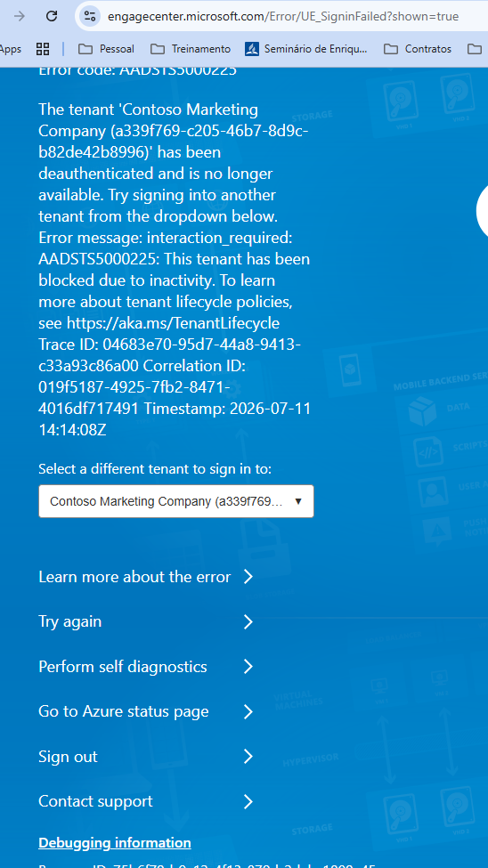
Task: Click the chevron beside Sign out
Action: click(x=248, y=757)
